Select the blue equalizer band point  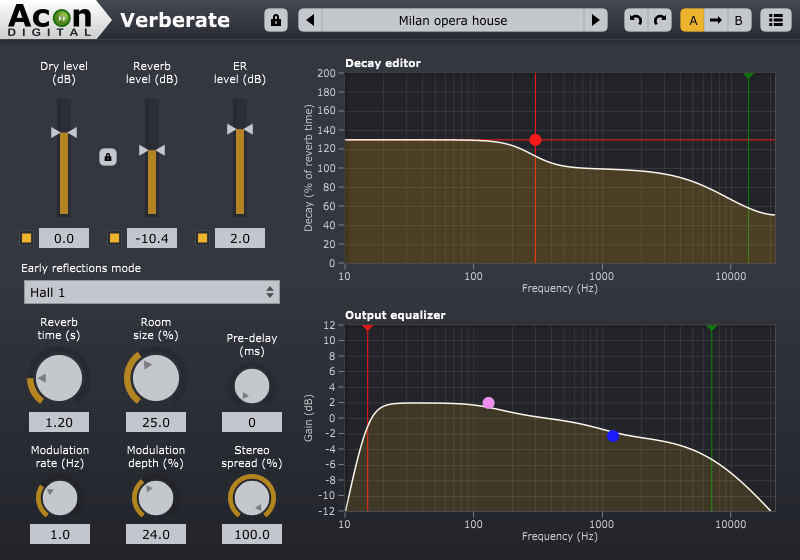(613, 436)
